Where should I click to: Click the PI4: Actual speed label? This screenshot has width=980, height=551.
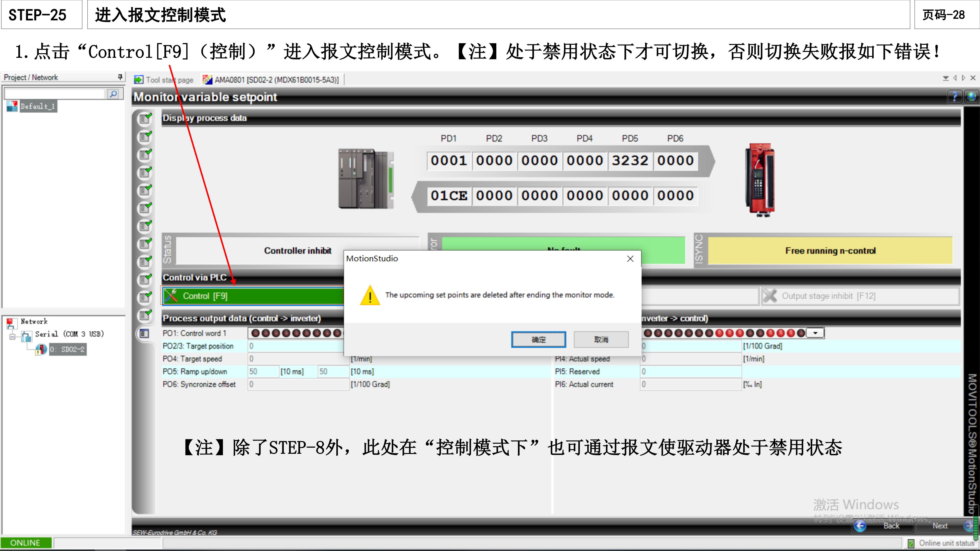pyautogui.click(x=582, y=359)
